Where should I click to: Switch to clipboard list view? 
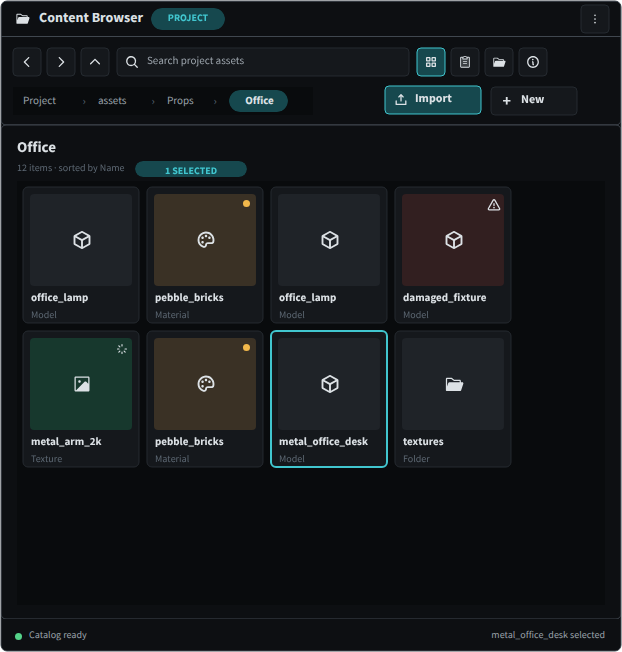click(465, 62)
